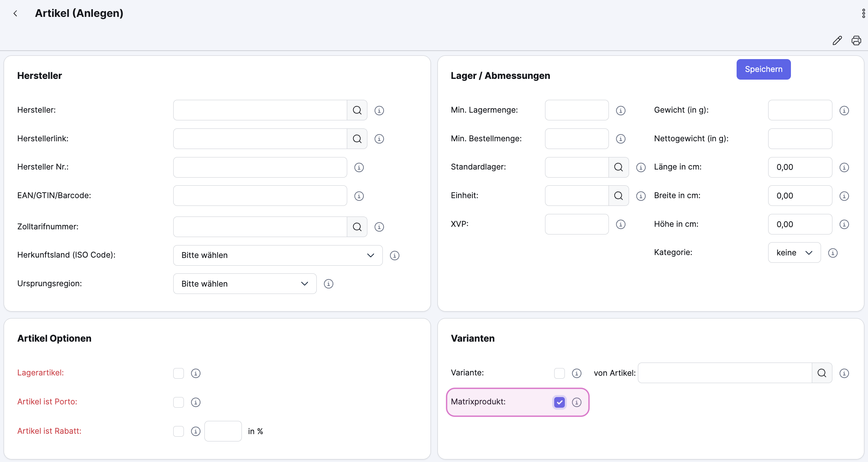The height and width of the screenshot is (462, 868).
Task: Tick the Variante checkbox
Action: click(559, 373)
